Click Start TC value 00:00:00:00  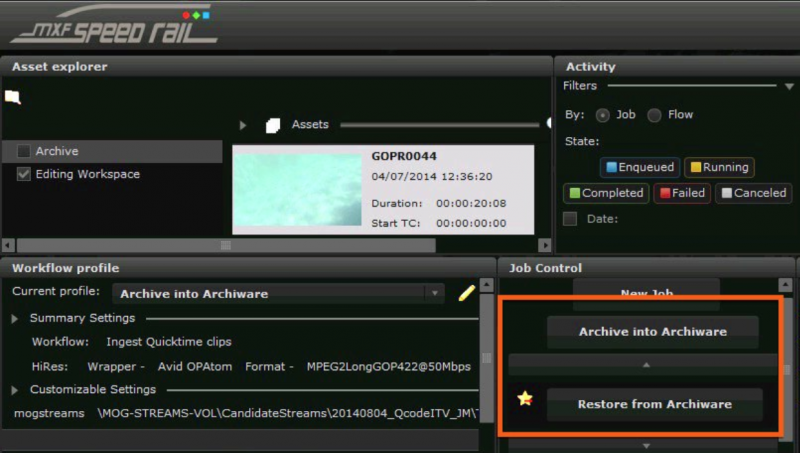(x=471, y=223)
